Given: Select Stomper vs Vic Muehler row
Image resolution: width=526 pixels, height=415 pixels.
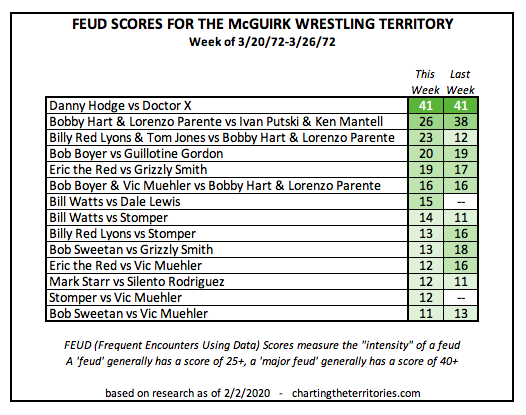Looking at the screenshot, I should [262, 298].
